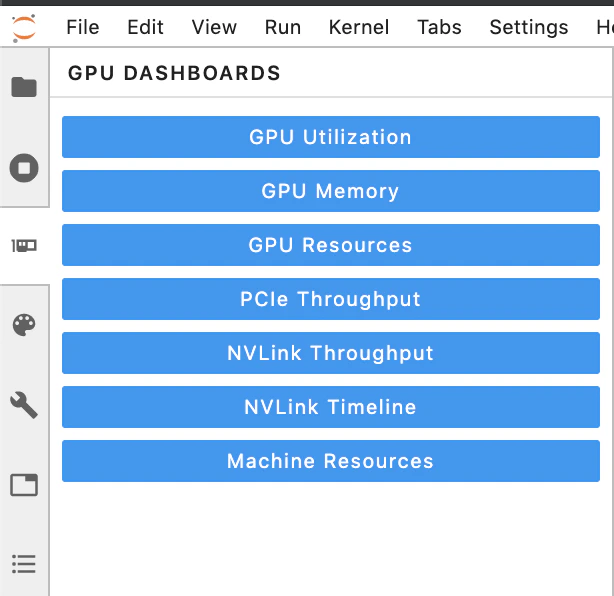This screenshot has width=614, height=596.
Task: Launch the Machine Resources dashboard
Action: click(331, 461)
